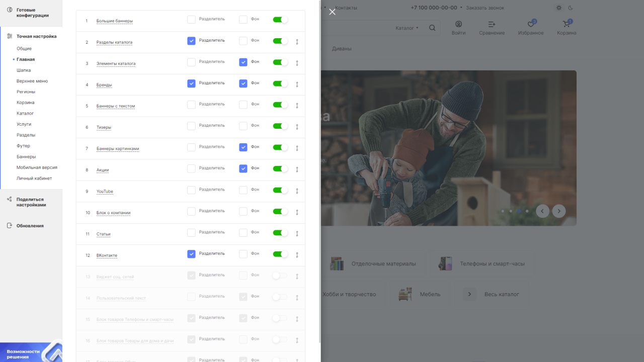The image size is (644, 362).
Task: Expand Элементы каталога block settings
Action: pos(116,64)
